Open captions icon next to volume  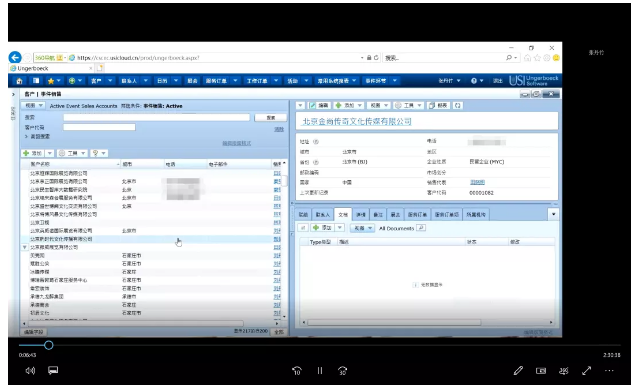pyautogui.click(x=53, y=371)
